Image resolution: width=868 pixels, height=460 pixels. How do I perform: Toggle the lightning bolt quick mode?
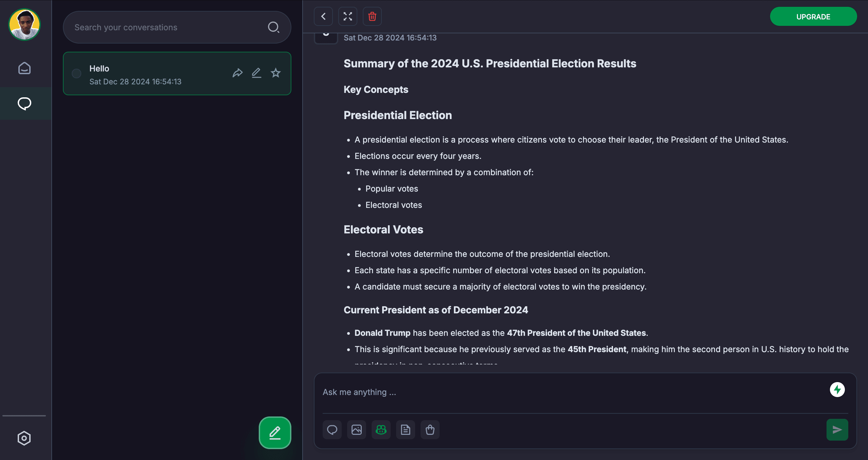point(837,390)
